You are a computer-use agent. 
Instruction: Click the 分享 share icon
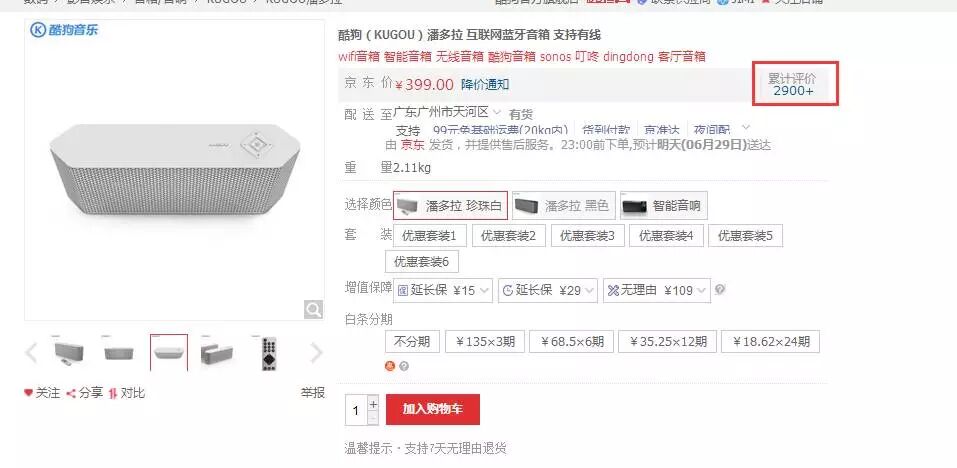(71, 394)
